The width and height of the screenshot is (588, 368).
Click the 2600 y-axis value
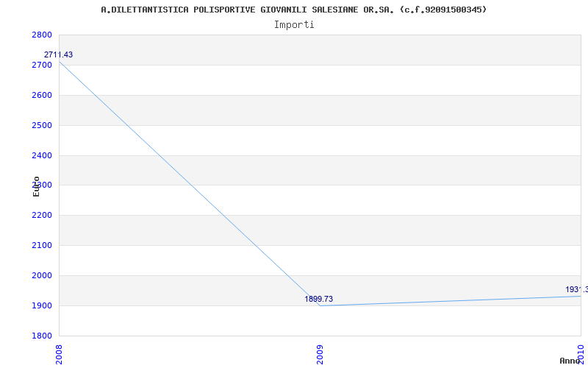coord(42,96)
